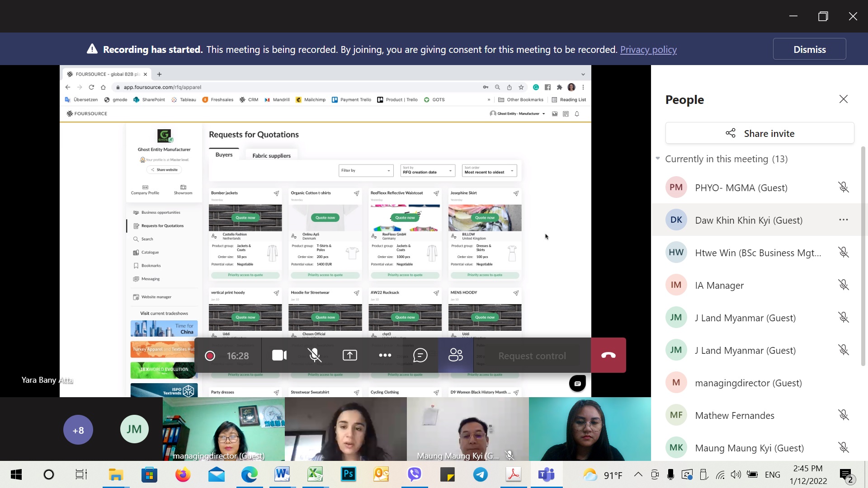Image resolution: width=868 pixels, height=488 pixels.
Task: Click Mathew Fernandes mute status icon
Action: [x=844, y=415]
